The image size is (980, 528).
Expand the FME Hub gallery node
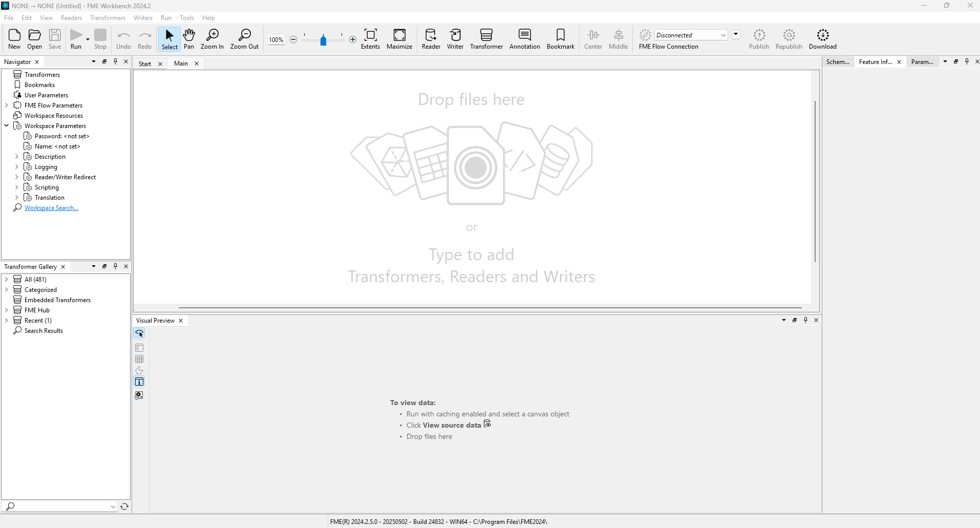7,310
